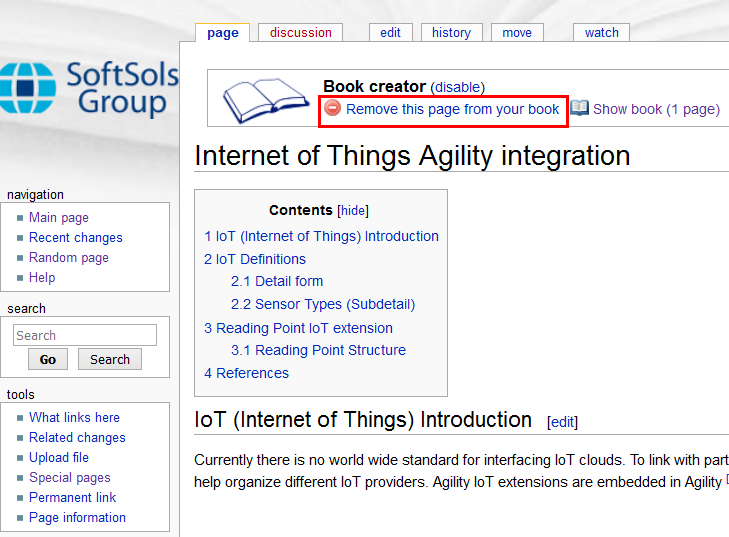Viewport: 729px width, 537px height.
Task: Open Recent changes in navigation
Action: click(x=75, y=238)
